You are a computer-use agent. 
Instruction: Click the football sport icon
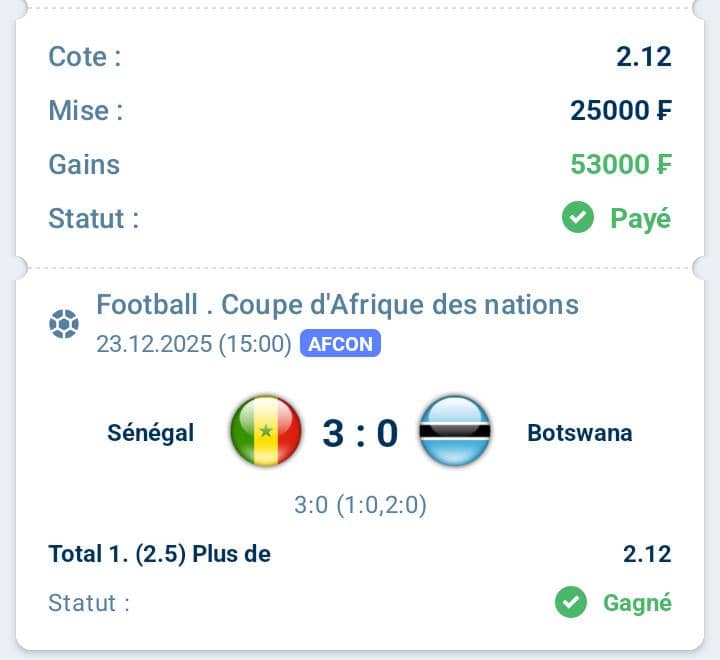(63, 325)
